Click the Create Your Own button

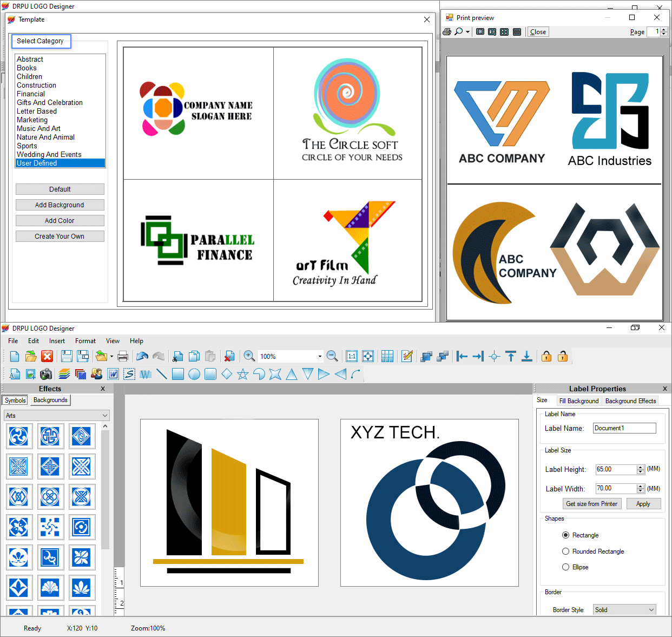click(60, 237)
